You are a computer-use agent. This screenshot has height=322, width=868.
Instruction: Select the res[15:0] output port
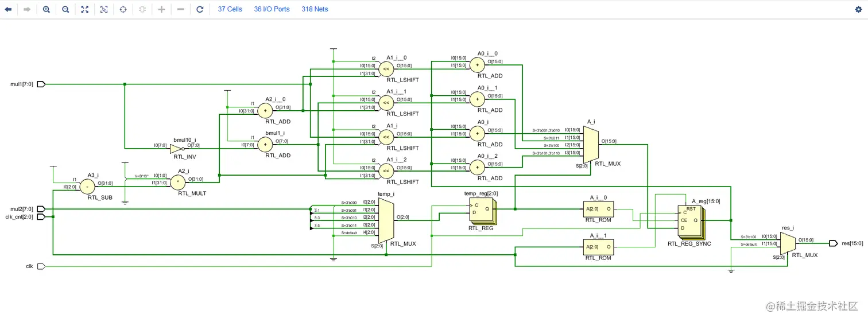834,243
